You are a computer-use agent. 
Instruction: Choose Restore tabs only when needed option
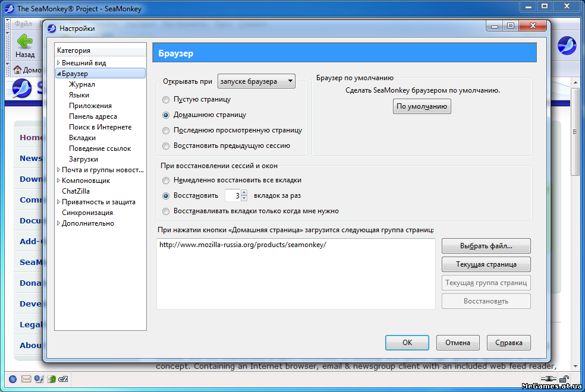(x=166, y=211)
